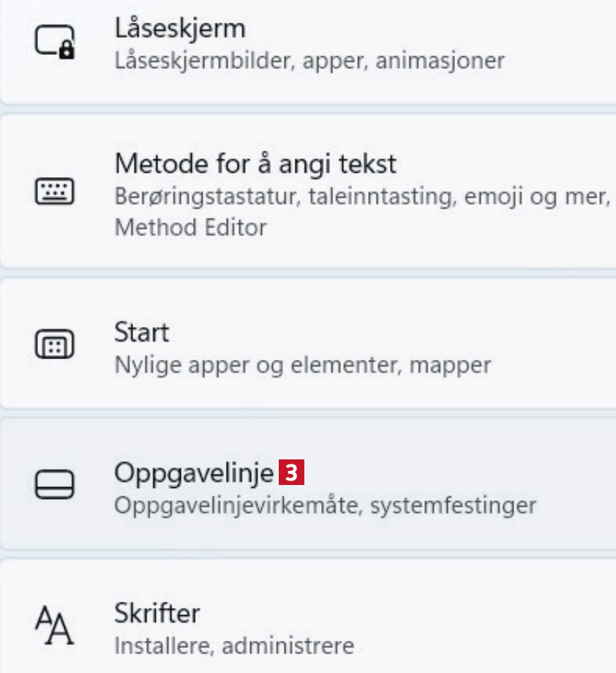Open Låseskjerm settings via its title
The width and height of the screenshot is (616, 673).
pos(180,29)
